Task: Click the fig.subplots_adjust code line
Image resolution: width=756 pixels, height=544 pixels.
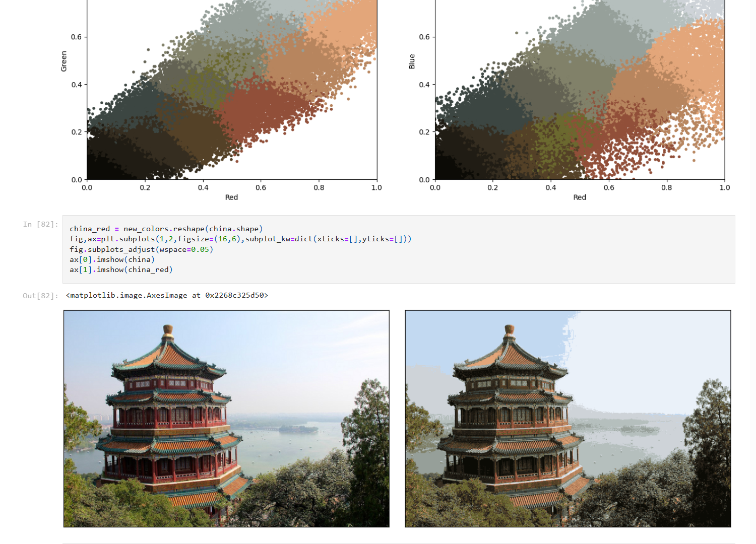Action: [x=141, y=249]
